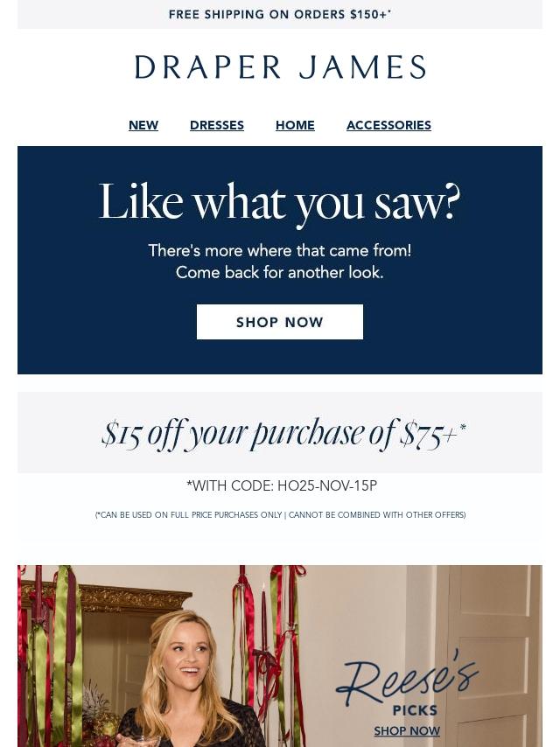Click the 'There's more where that came from!' text
560x747 pixels.
point(280,250)
